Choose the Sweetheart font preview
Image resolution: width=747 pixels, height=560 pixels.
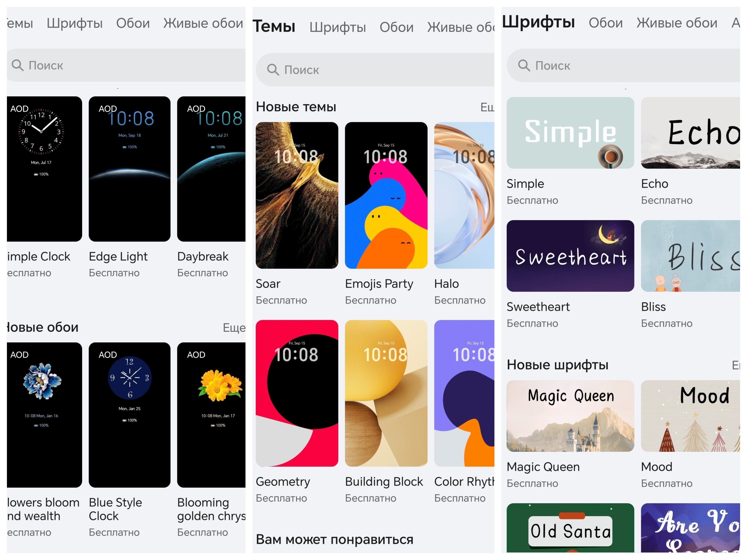570,256
